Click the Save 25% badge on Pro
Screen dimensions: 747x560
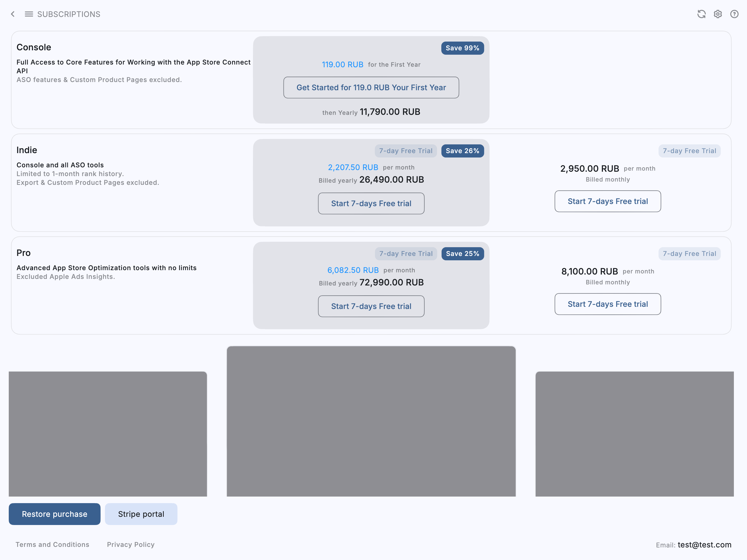pyautogui.click(x=462, y=253)
